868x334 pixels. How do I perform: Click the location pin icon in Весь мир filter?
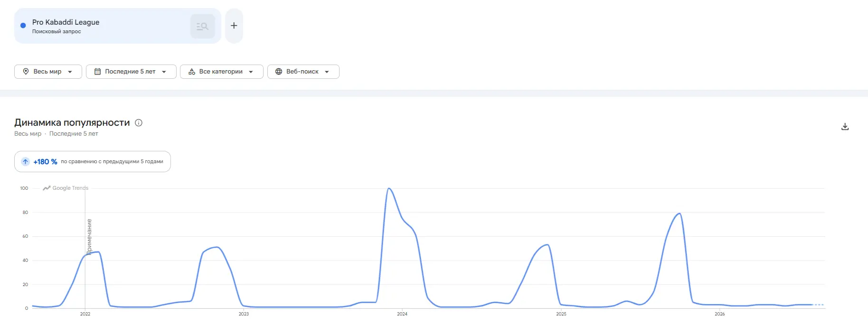tap(26, 72)
